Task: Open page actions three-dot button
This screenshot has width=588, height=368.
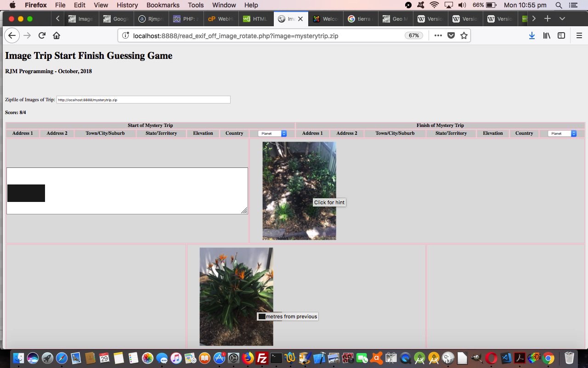Action: (438, 35)
